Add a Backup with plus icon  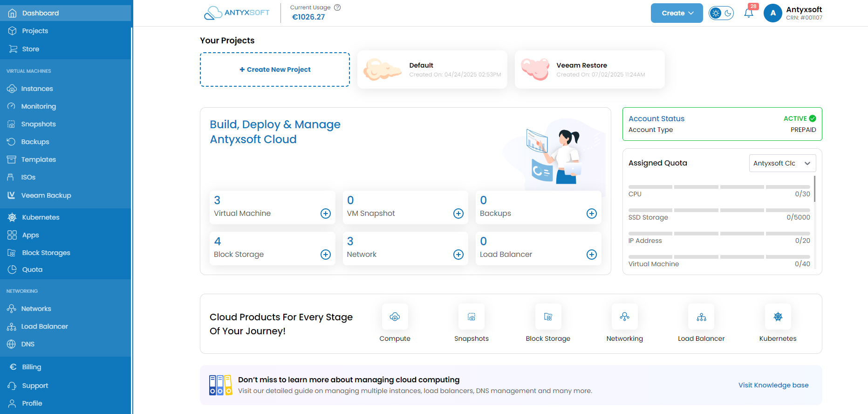592,214
